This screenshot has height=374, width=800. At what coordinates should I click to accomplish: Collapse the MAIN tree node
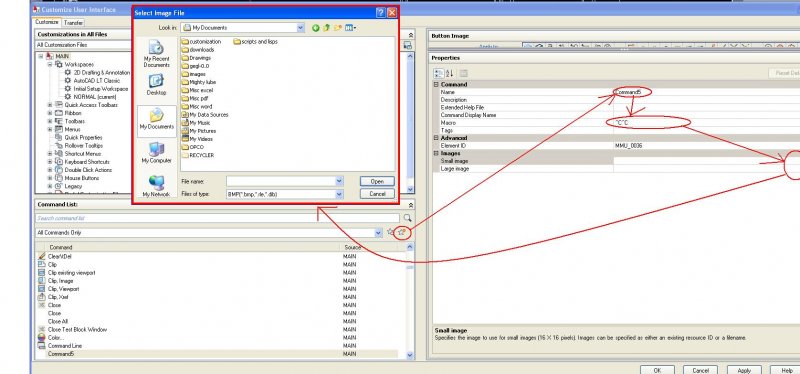point(41,56)
